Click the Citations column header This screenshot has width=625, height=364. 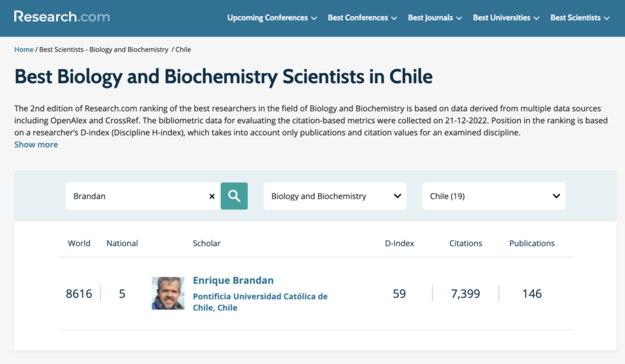466,243
